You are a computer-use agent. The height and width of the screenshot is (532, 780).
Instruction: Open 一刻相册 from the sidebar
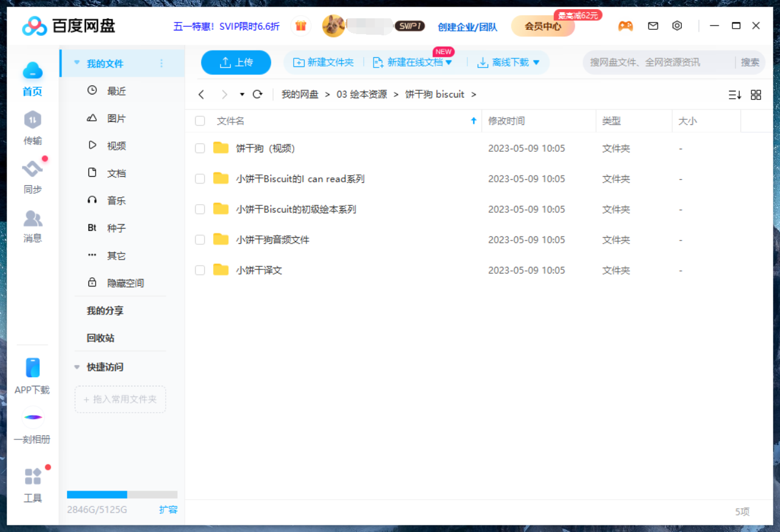pyautogui.click(x=32, y=427)
